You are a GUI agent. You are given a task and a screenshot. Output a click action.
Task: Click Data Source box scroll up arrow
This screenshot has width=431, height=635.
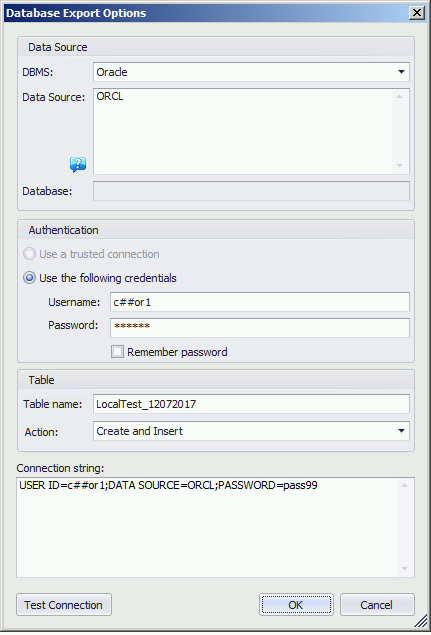point(399,96)
